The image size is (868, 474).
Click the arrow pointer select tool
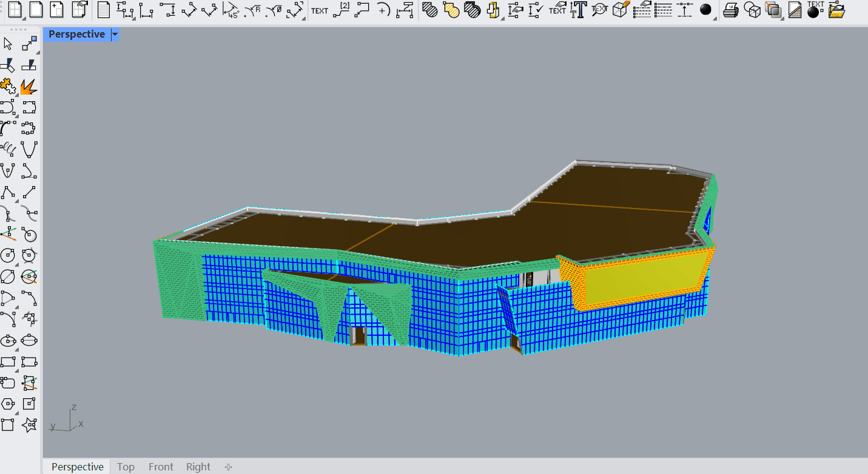tap(8, 44)
